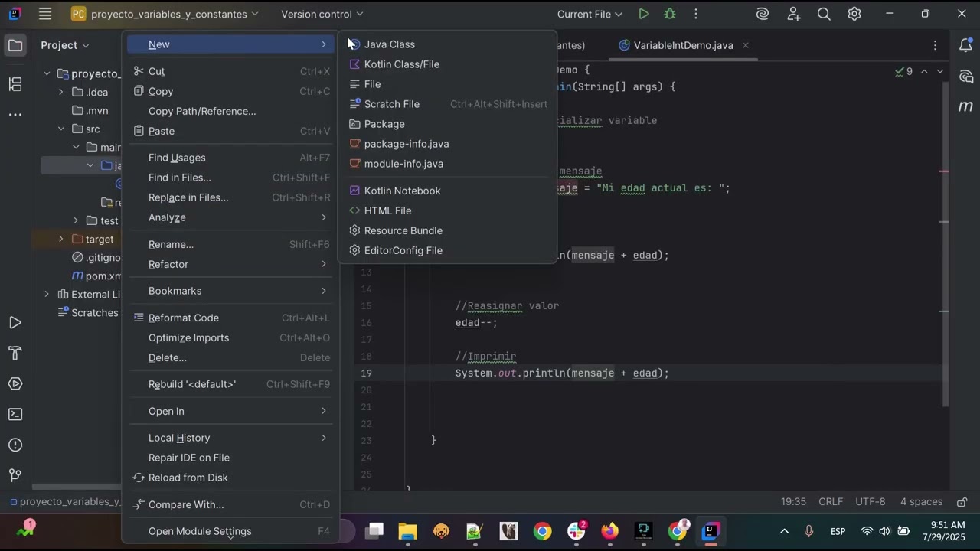Open the Maven tool window icon

(x=965, y=106)
